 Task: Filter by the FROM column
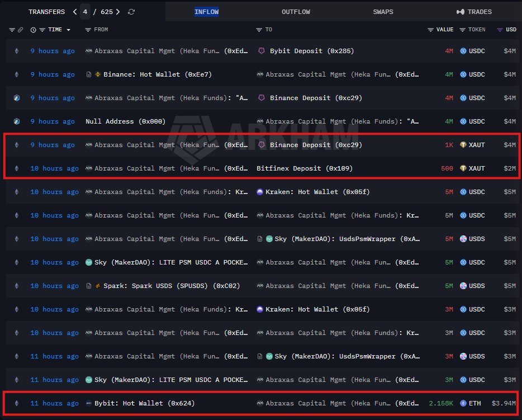click(x=88, y=30)
